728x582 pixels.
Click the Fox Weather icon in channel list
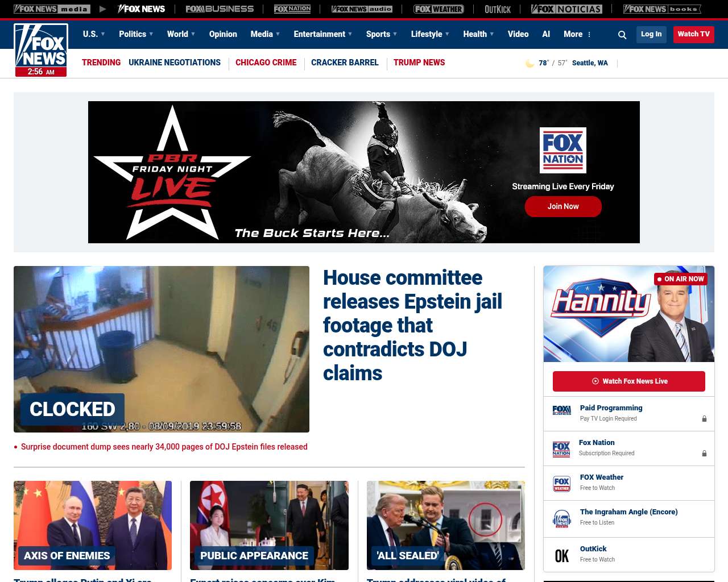click(x=562, y=484)
